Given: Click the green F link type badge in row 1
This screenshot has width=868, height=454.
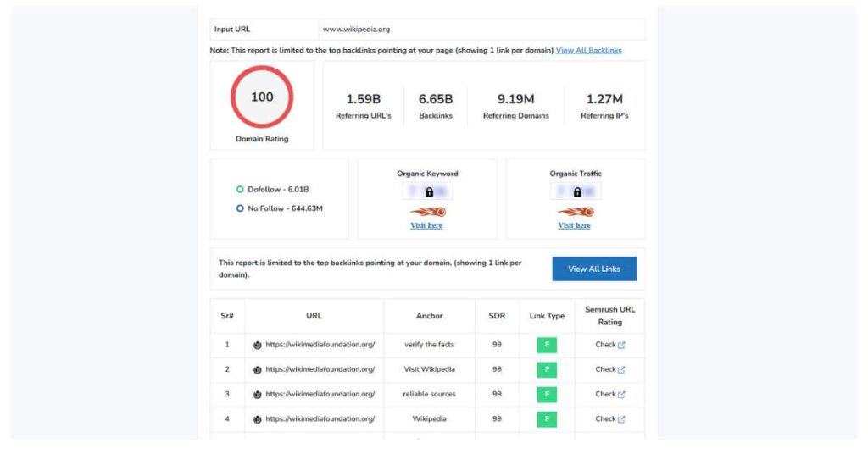Looking at the screenshot, I should click(x=547, y=345).
